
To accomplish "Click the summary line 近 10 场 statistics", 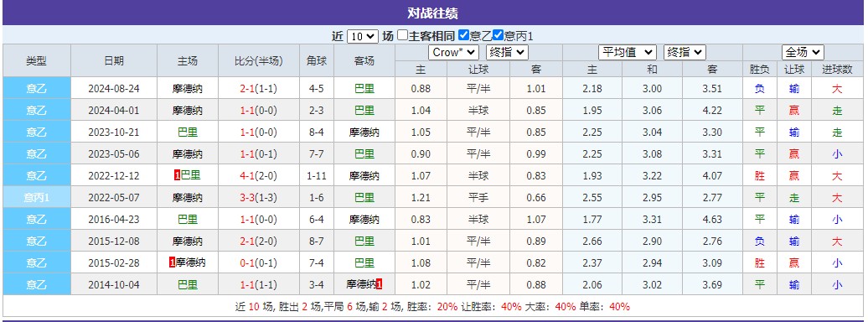I will point(432,306).
